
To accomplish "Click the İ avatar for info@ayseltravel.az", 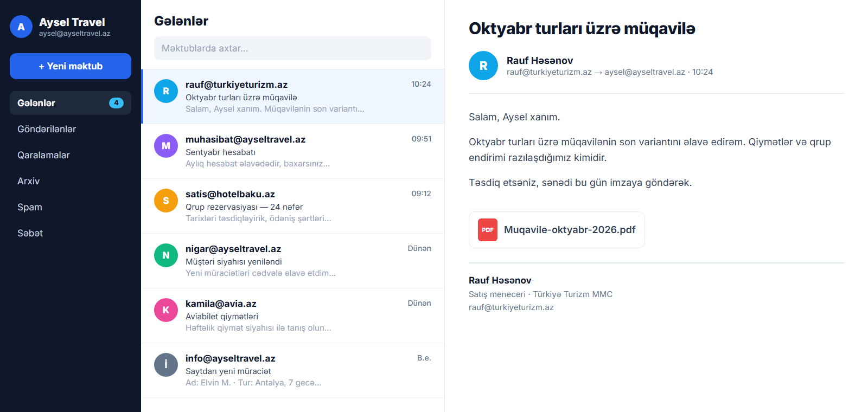I will (166, 365).
